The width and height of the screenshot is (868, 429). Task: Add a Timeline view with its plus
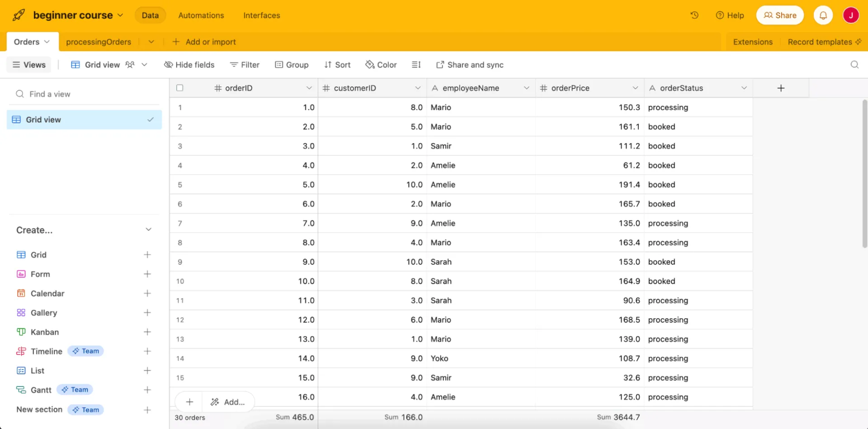pyautogui.click(x=147, y=351)
